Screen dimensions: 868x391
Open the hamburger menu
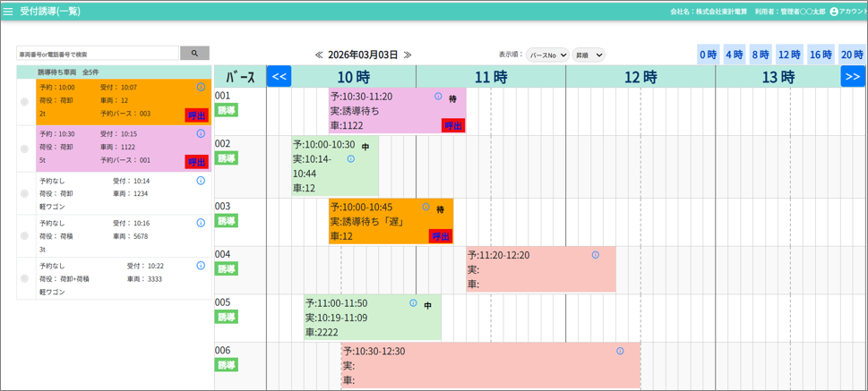tap(9, 12)
